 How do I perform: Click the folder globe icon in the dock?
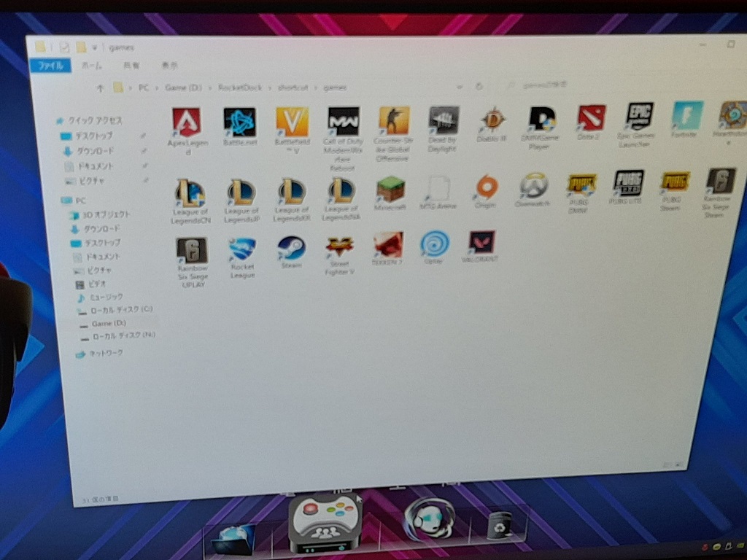pos(233,540)
